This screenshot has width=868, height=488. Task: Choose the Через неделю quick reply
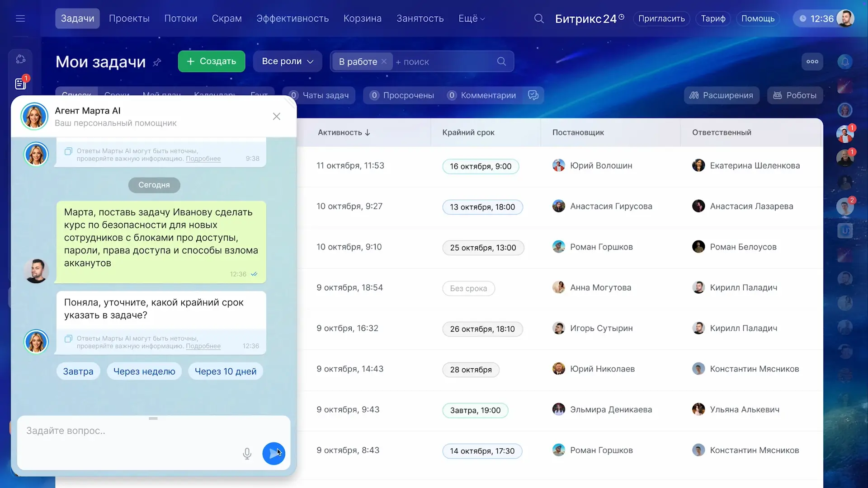144,371
